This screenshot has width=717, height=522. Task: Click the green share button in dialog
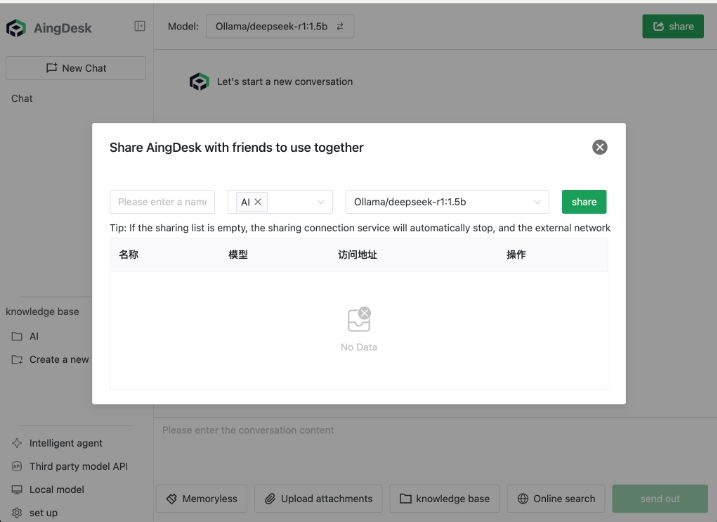(584, 202)
